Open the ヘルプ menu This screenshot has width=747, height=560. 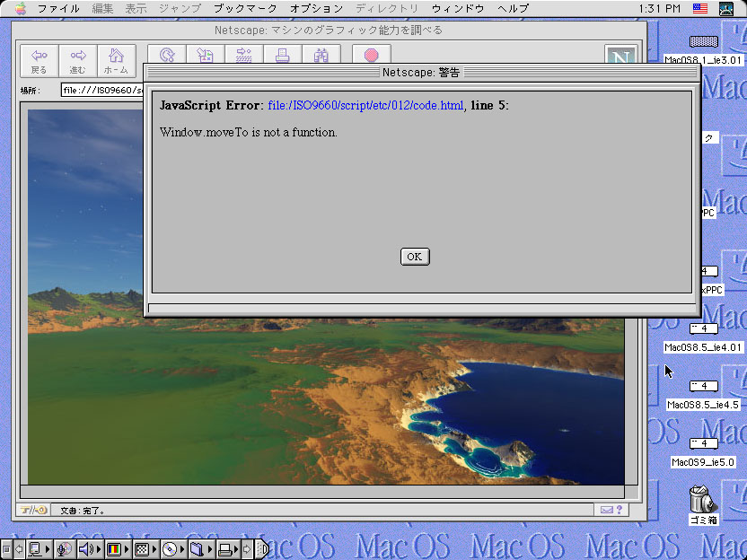(x=513, y=8)
